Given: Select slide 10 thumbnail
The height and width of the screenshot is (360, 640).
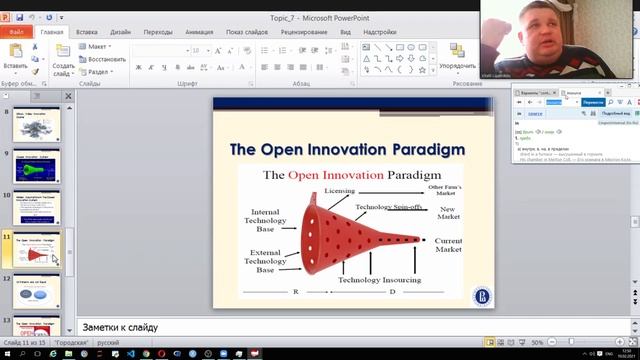Looking at the screenshot, I should point(37,208).
